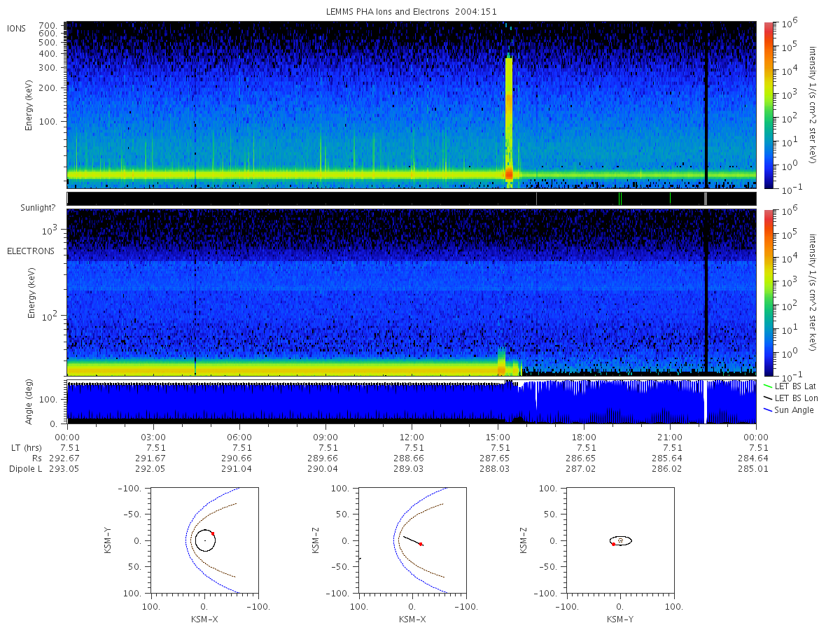Click the red spacecraft marker in KSM-X/KSM-Z plot
840x630 pixels.
tap(421, 544)
